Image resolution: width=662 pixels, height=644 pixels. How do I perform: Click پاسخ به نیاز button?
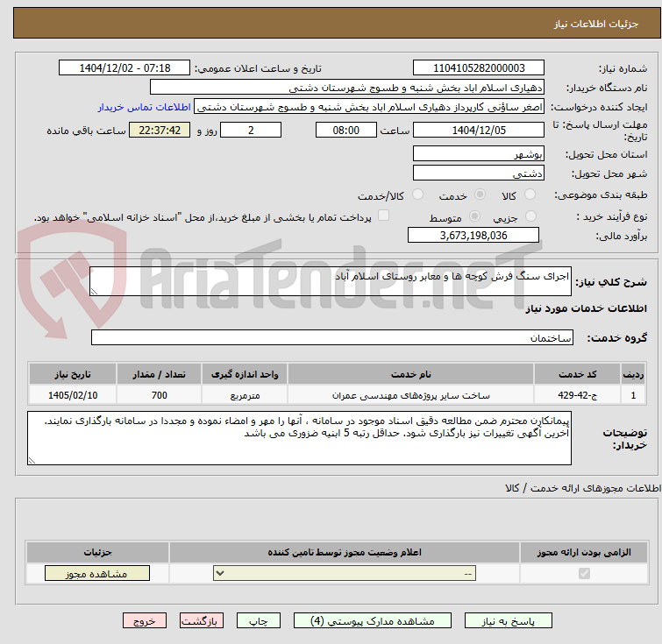(x=509, y=621)
